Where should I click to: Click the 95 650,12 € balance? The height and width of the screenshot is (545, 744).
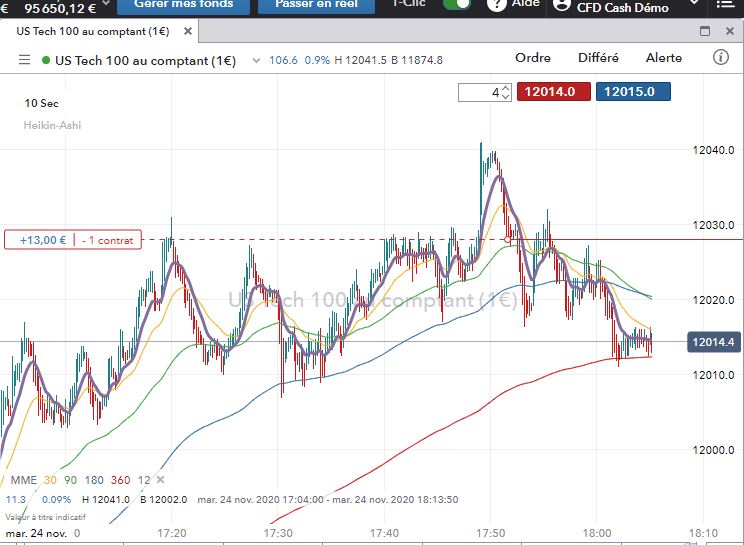point(60,8)
